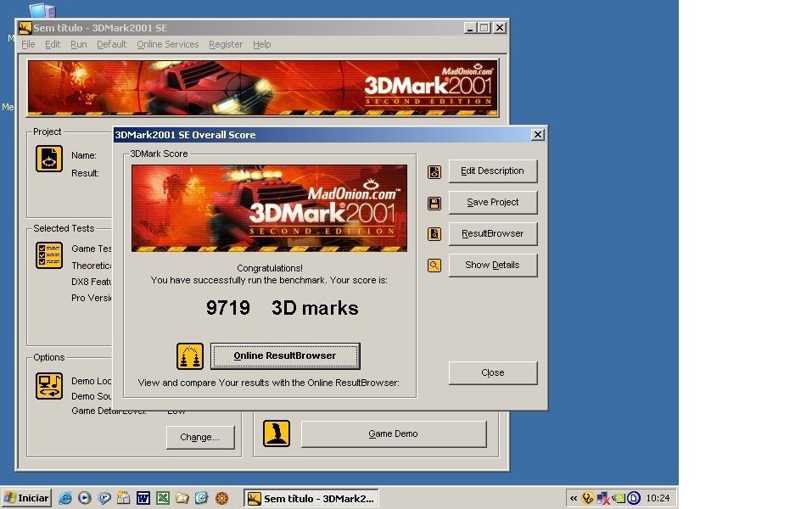Viewport: 812px width, 509px height.
Task: Click the 9719 score value
Action: [228, 308]
